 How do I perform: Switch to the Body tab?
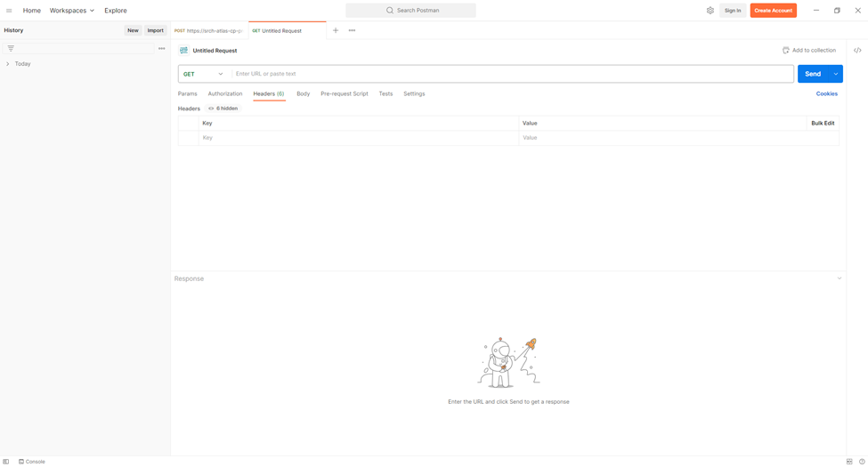(x=303, y=93)
